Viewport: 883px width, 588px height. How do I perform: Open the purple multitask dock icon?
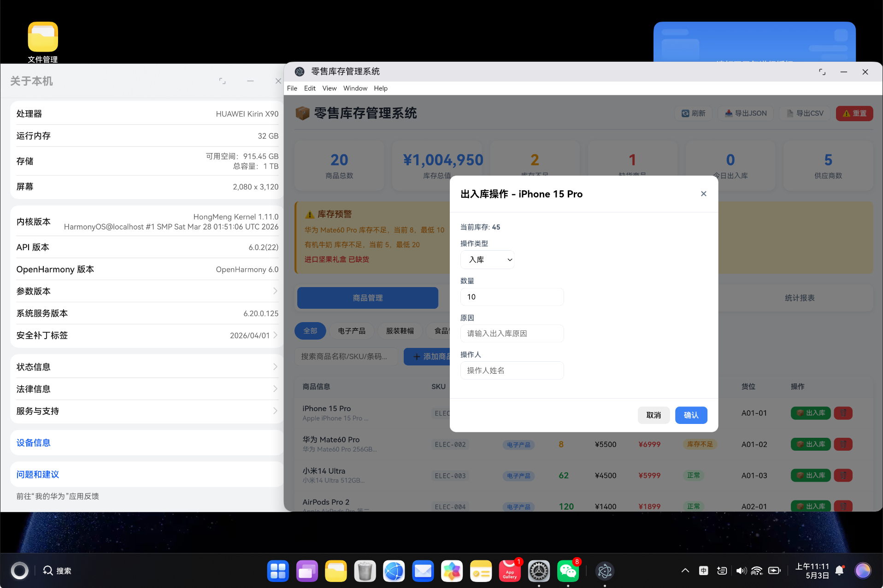[x=307, y=571]
